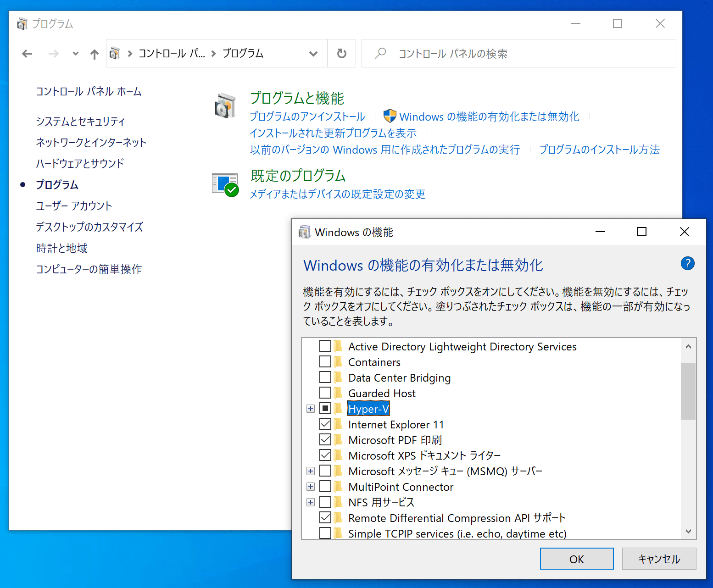Select コントロール パ... breadcrumb segment

[172, 53]
